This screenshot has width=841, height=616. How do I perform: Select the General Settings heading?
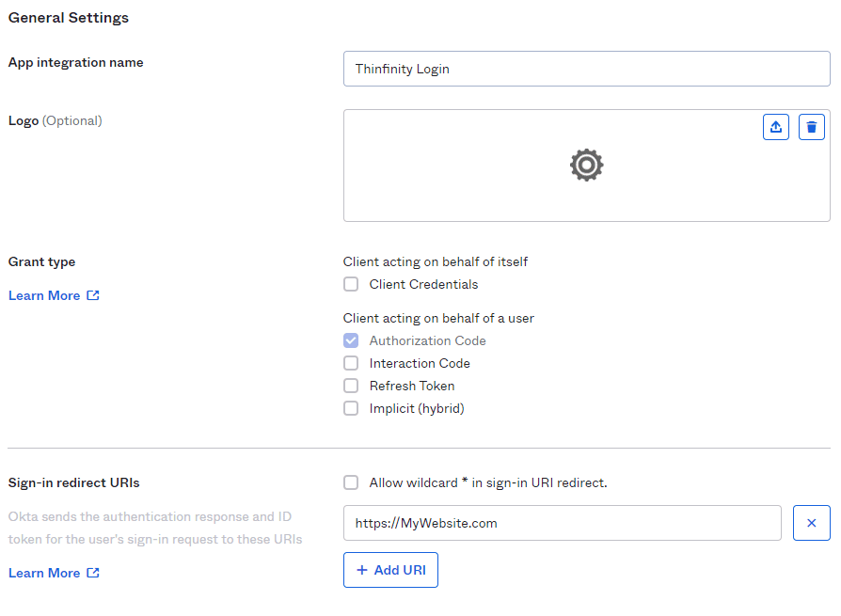pos(68,17)
